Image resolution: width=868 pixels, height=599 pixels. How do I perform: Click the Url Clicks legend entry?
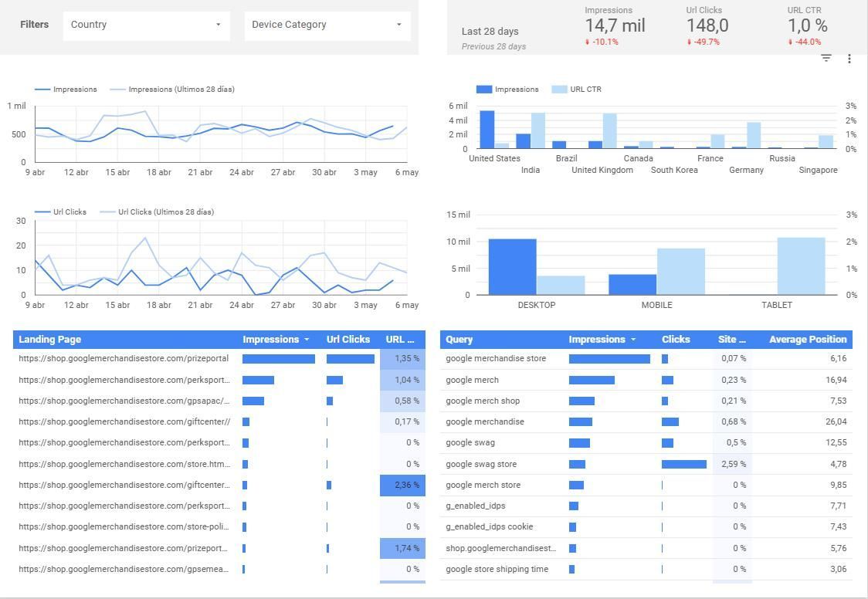pos(60,212)
